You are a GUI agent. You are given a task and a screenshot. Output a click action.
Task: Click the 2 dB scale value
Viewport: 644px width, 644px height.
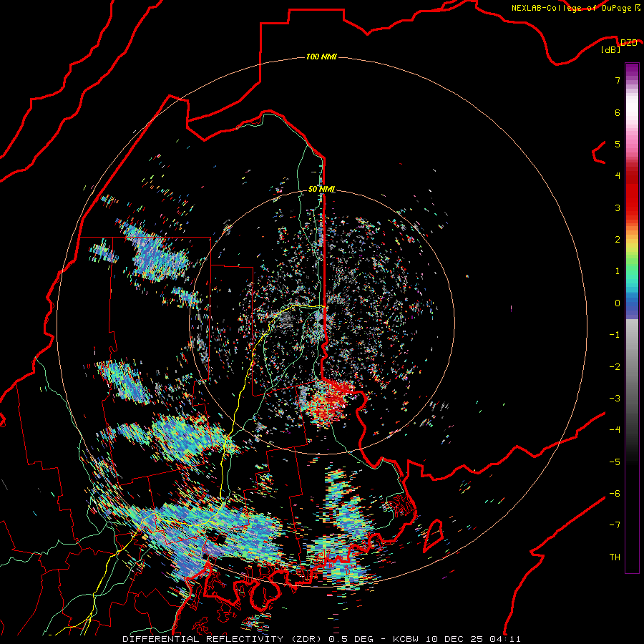tap(618, 240)
